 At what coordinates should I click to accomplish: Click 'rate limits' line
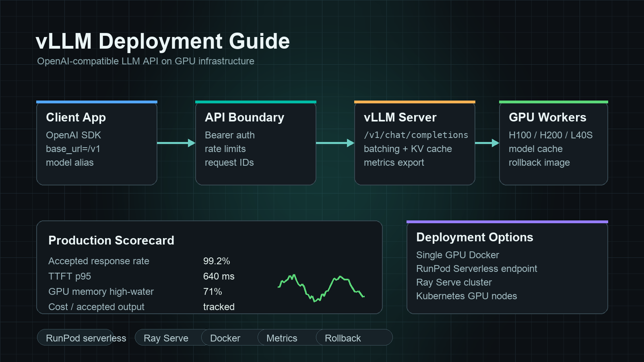point(225,149)
